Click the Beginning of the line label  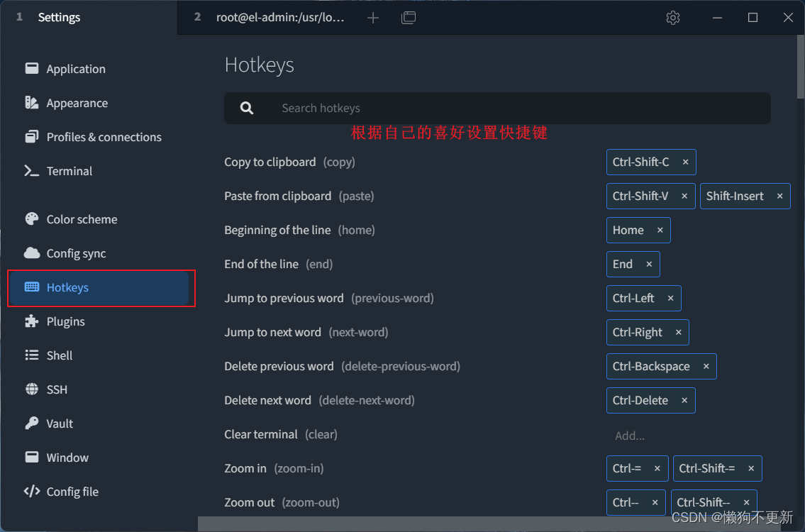[277, 230]
